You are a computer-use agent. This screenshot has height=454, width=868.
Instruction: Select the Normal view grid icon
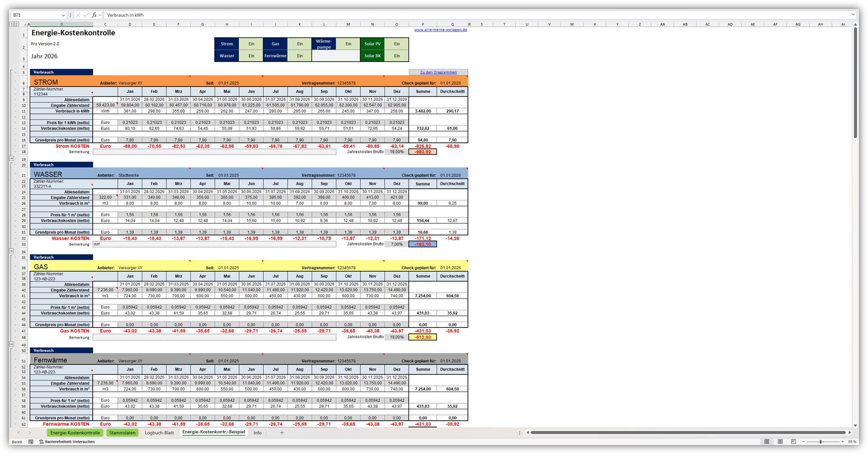(767, 442)
